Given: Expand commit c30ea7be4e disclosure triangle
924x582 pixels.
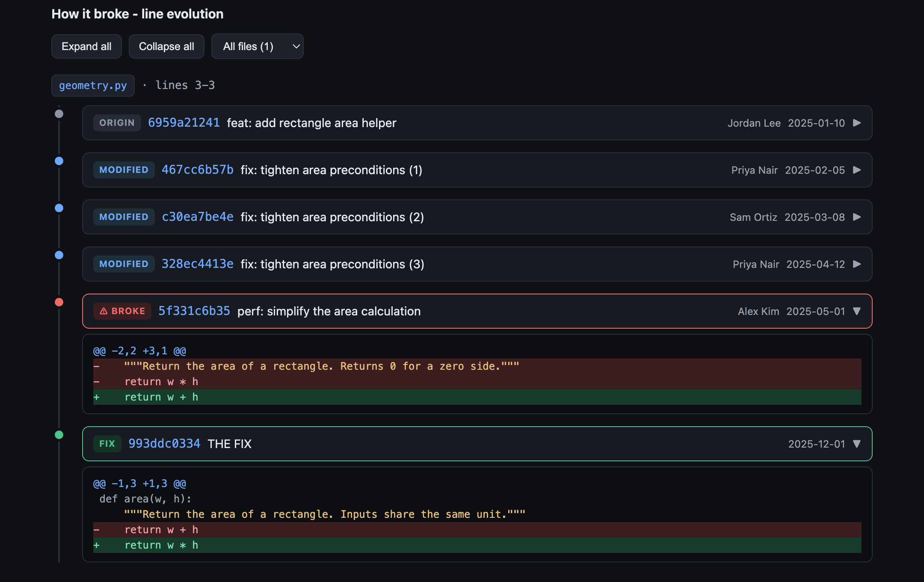Looking at the screenshot, I should click(857, 217).
